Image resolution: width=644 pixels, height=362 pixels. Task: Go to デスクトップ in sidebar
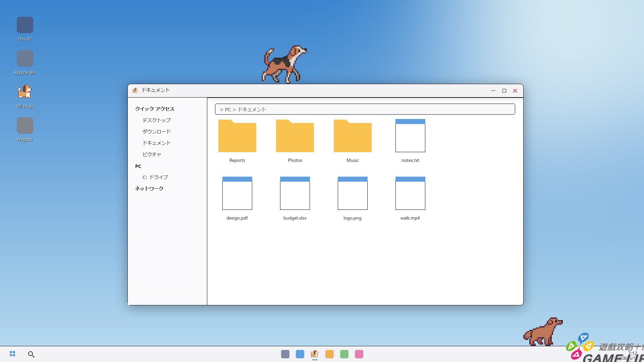click(156, 120)
